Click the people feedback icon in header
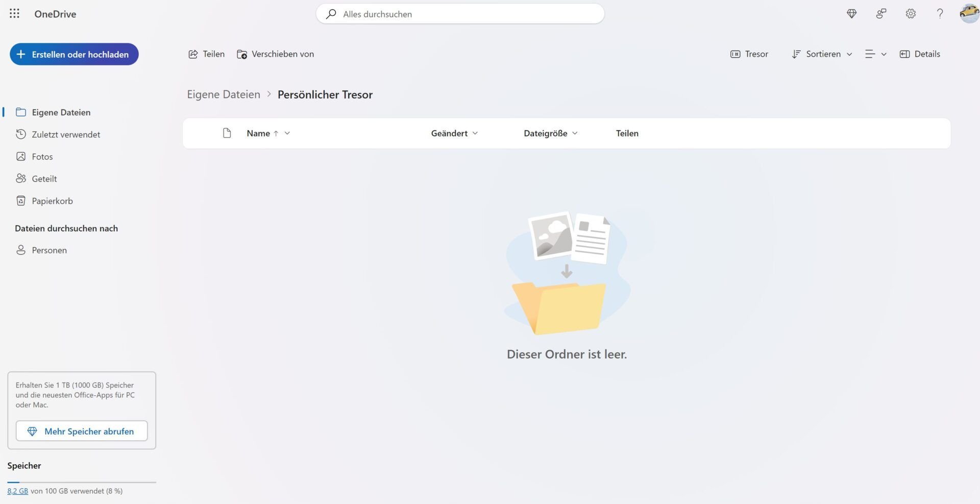The width and height of the screenshot is (980, 504). (x=881, y=14)
